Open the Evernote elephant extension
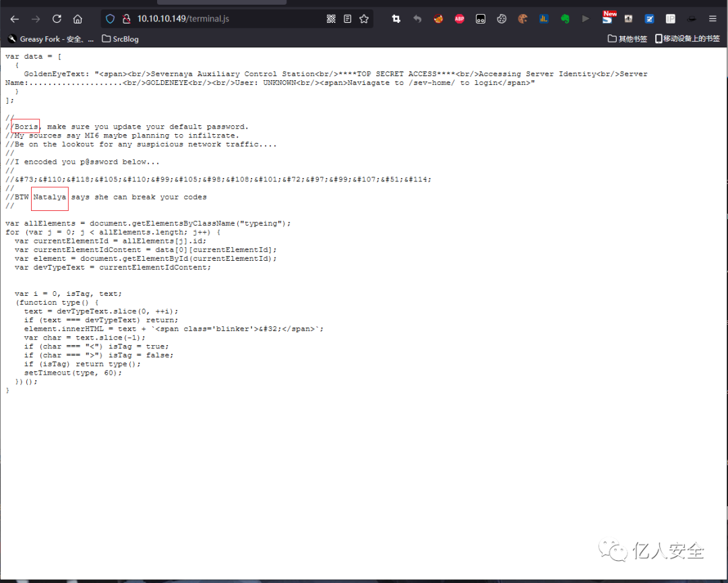The height and width of the screenshot is (583, 728). [x=565, y=19]
